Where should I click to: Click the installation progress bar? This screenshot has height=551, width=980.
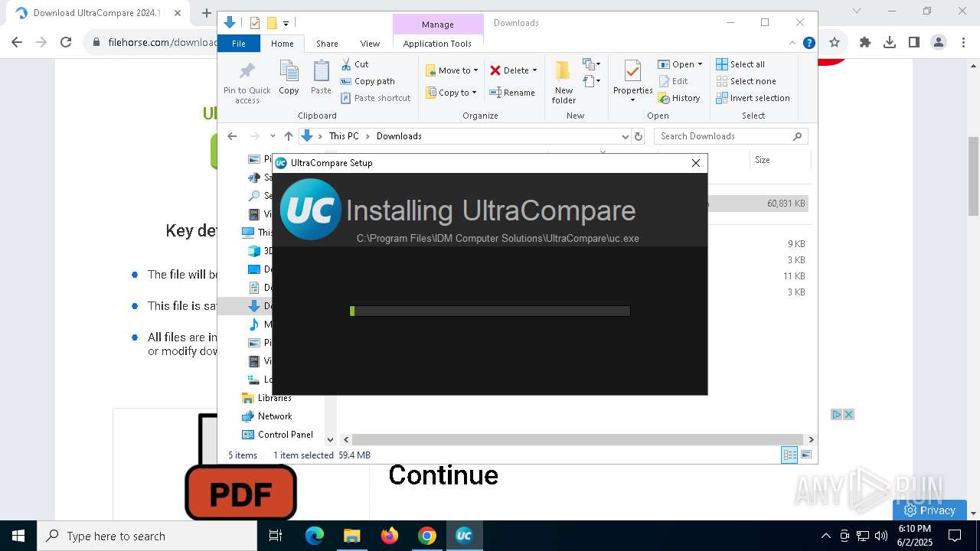490,311
